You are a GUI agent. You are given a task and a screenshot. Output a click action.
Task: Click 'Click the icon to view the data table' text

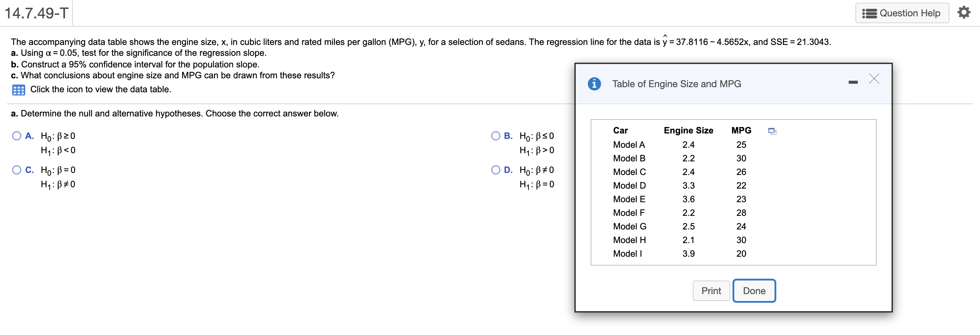pos(101,90)
